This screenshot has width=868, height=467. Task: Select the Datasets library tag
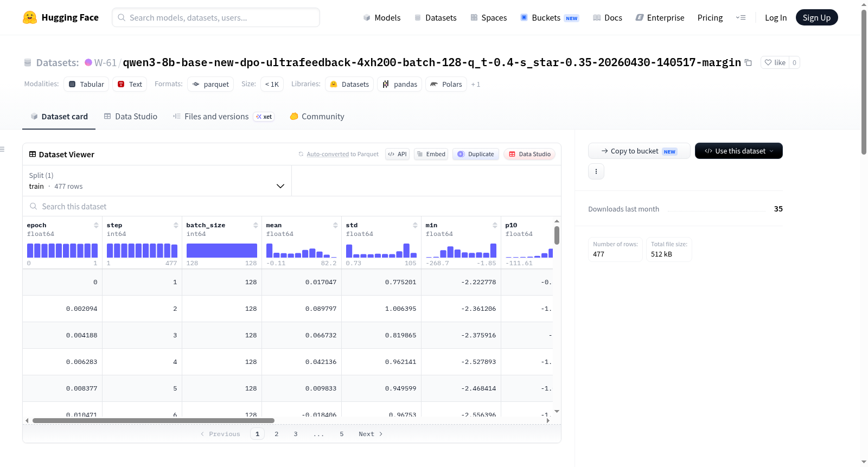click(x=349, y=84)
